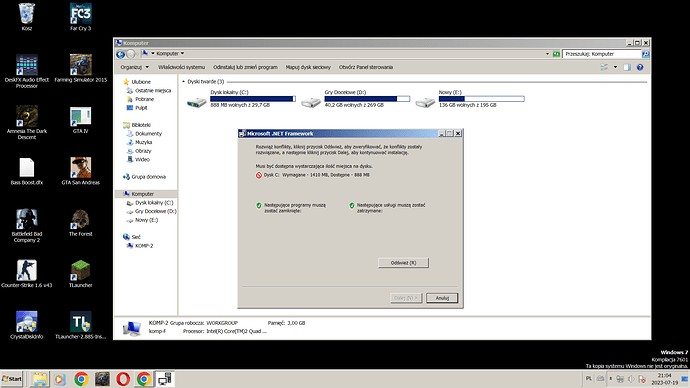
Task: Show hidden system tray icons arrow
Action: [610, 378]
